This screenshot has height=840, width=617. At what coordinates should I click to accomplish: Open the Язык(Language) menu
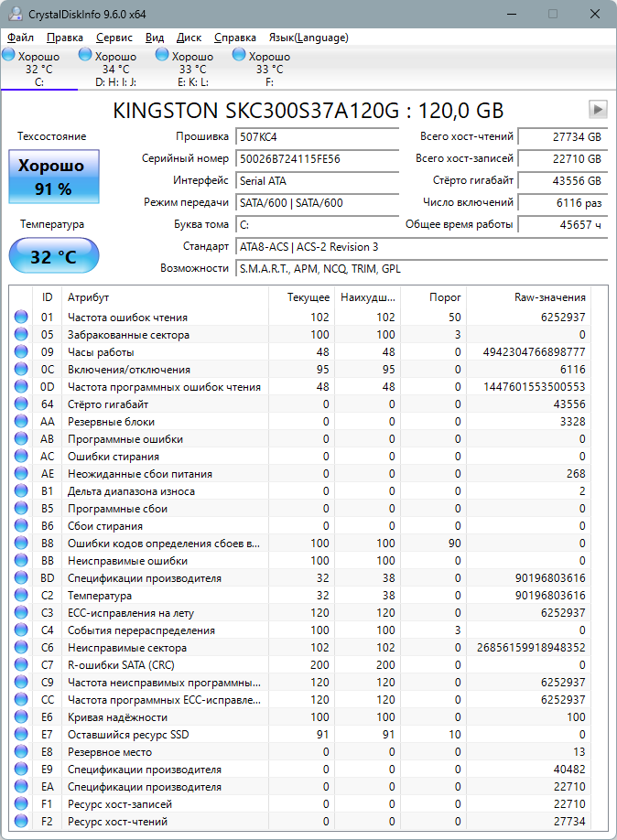pos(308,38)
